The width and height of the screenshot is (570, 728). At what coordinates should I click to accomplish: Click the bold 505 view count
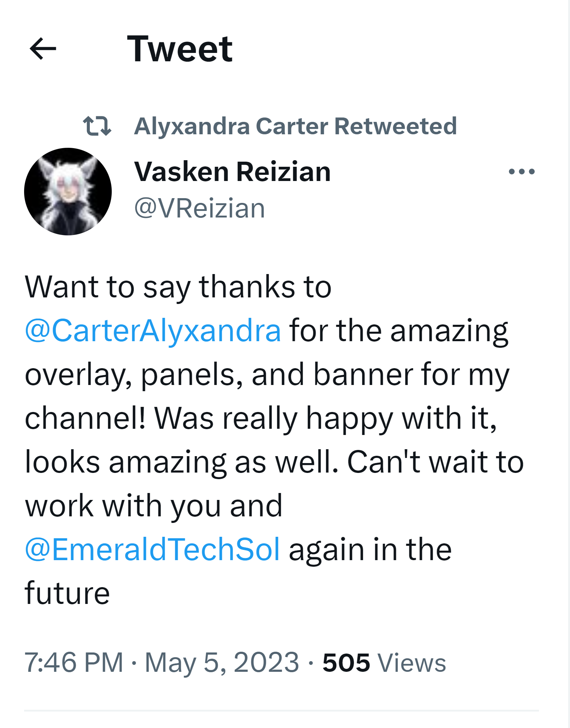346,663
